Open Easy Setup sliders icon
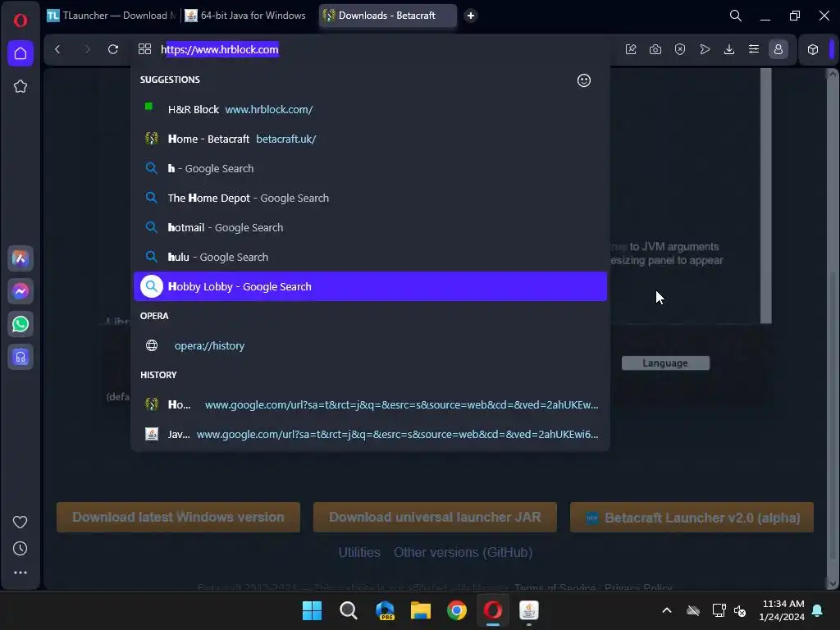Image resolution: width=840 pixels, height=630 pixels. point(754,49)
